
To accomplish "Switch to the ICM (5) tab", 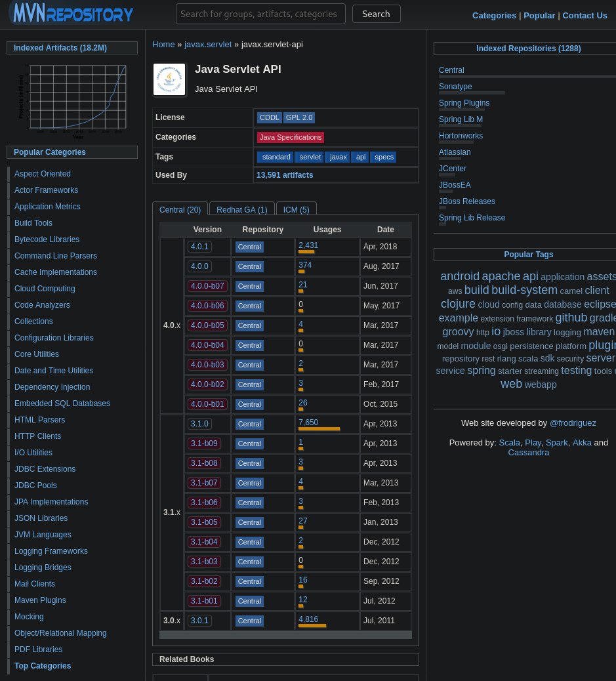I will coord(297,210).
